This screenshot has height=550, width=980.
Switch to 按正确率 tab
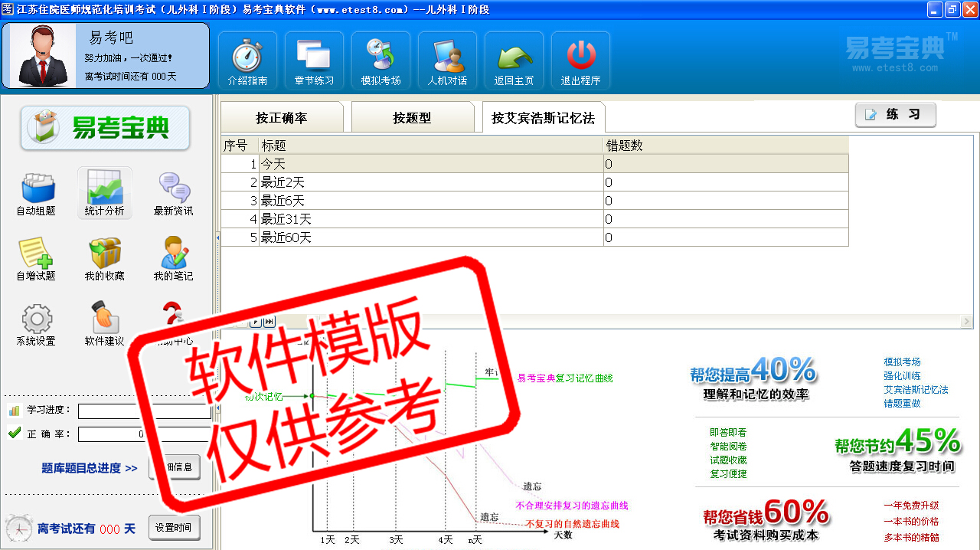tap(281, 118)
